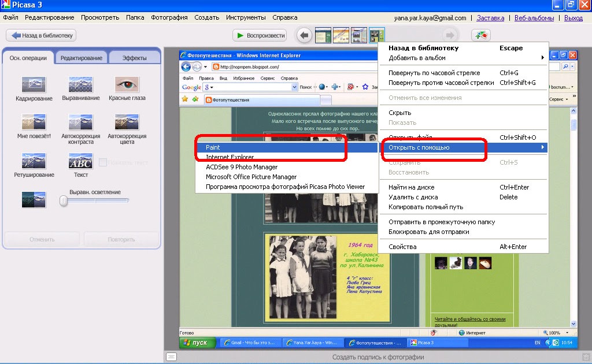The image size is (592, 364).
Task: Select second filmstrip thumbnail
Action: coord(341,35)
